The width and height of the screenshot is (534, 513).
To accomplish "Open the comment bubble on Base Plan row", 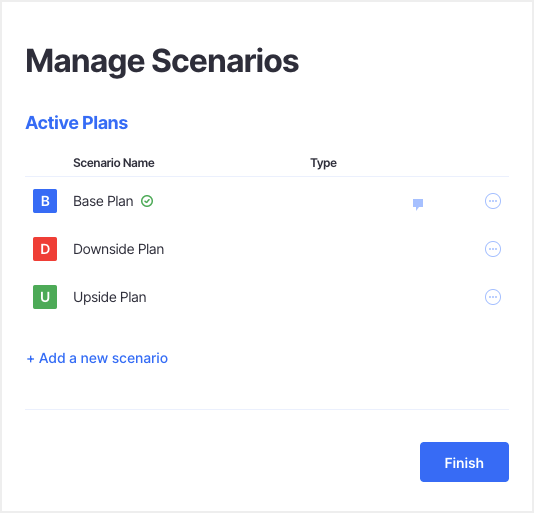I will [418, 204].
